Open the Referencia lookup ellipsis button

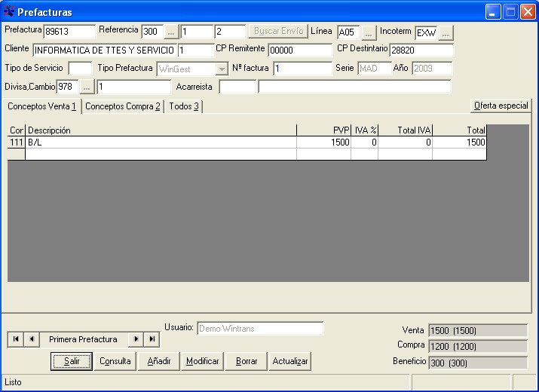pyautogui.click(x=171, y=32)
